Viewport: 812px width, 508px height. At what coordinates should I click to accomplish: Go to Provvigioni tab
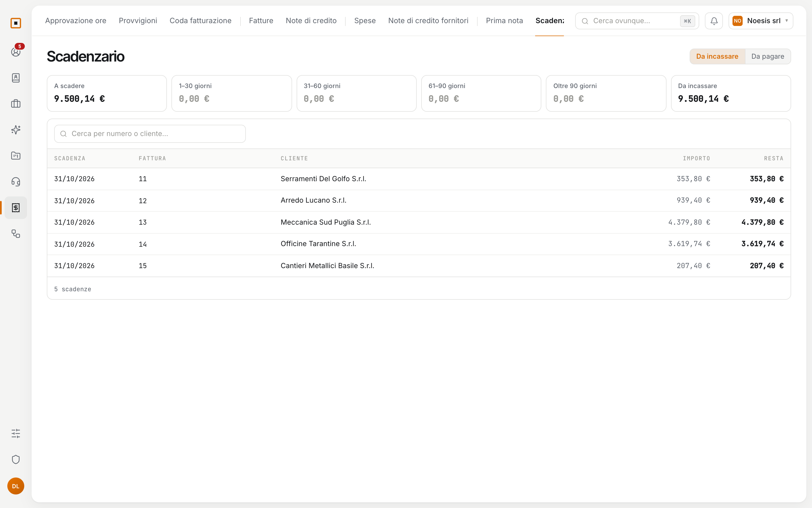[138, 21]
